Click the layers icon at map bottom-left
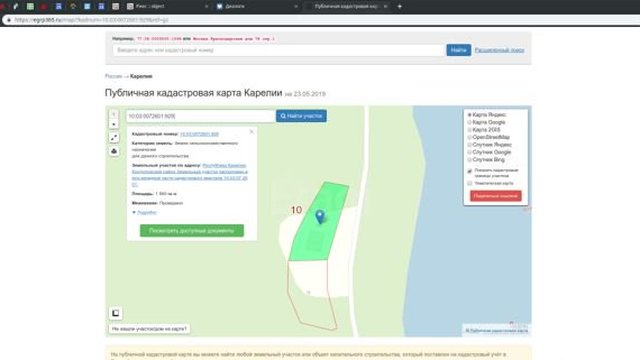The image size is (640, 360). (116, 313)
